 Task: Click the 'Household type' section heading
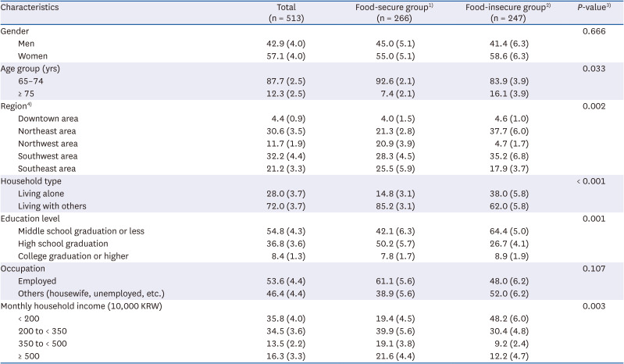[34, 180]
